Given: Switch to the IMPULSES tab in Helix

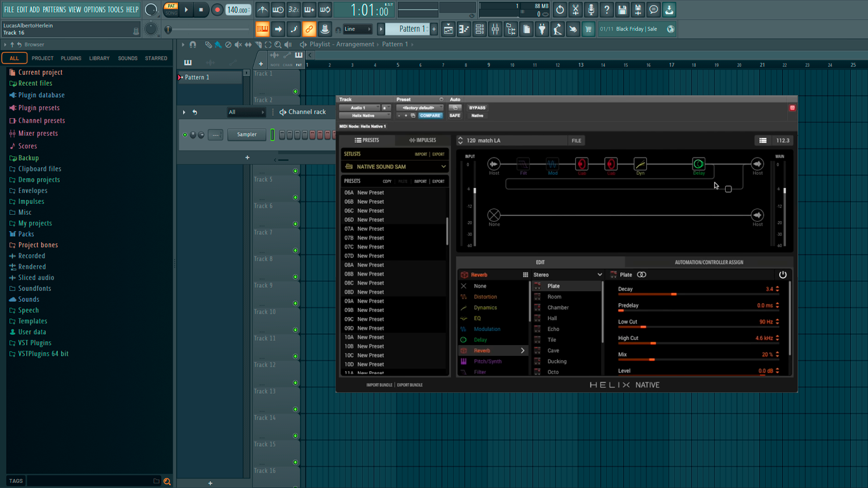Looking at the screenshot, I should [423, 140].
